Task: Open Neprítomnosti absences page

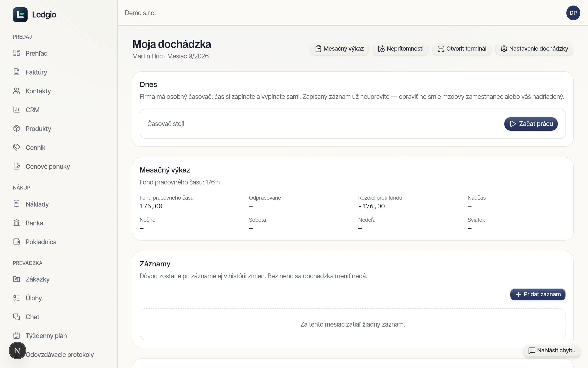Action: click(x=400, y=49)
